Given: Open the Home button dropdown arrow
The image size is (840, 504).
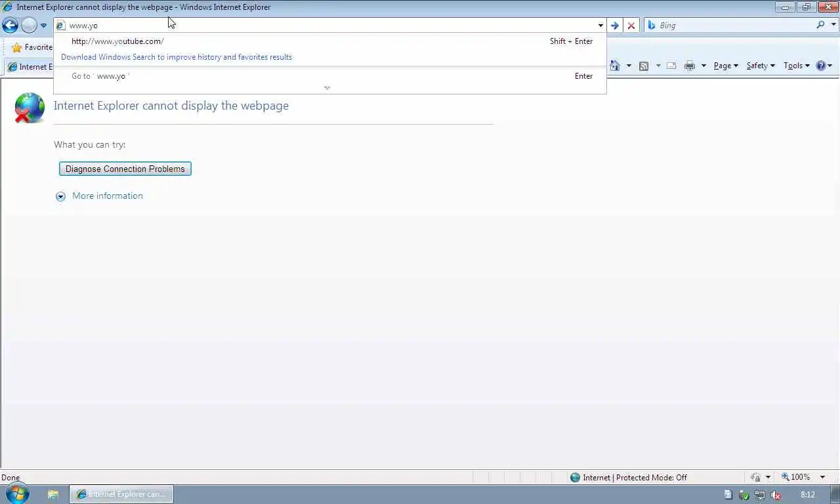Looking at the screenshot, I should tap(629, 66).
